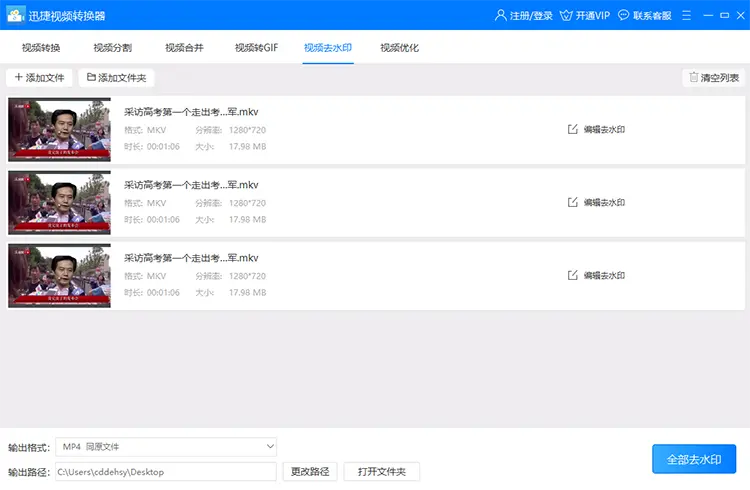Click 编辑去水印 for third video
This screenshot has width=750, height=490.
596,275
